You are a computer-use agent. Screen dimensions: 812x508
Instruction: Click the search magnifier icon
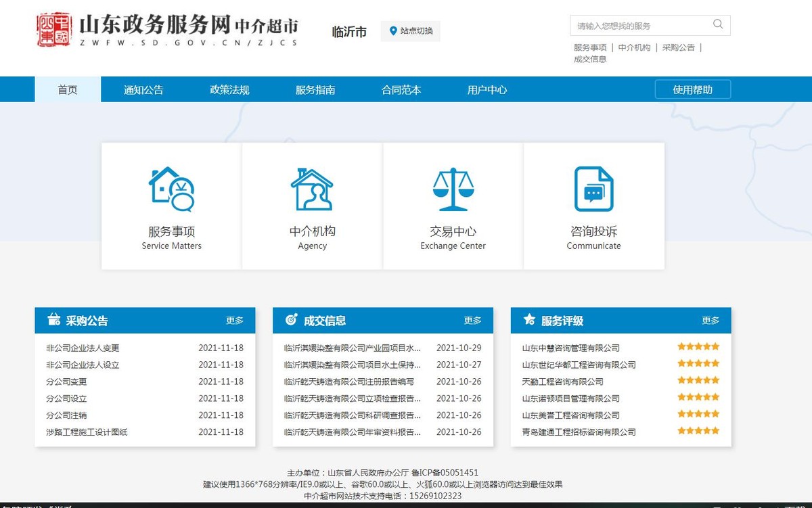click(718, 24)
